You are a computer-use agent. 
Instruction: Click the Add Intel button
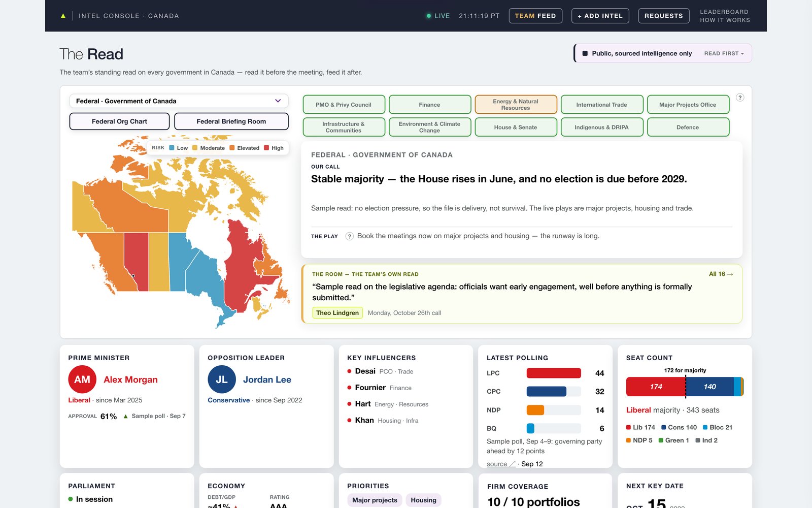600,16
